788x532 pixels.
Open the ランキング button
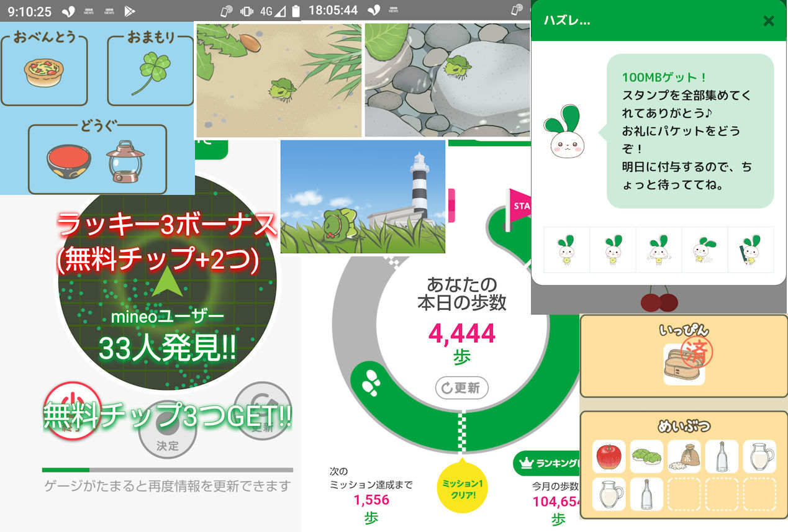coord(546,462)
